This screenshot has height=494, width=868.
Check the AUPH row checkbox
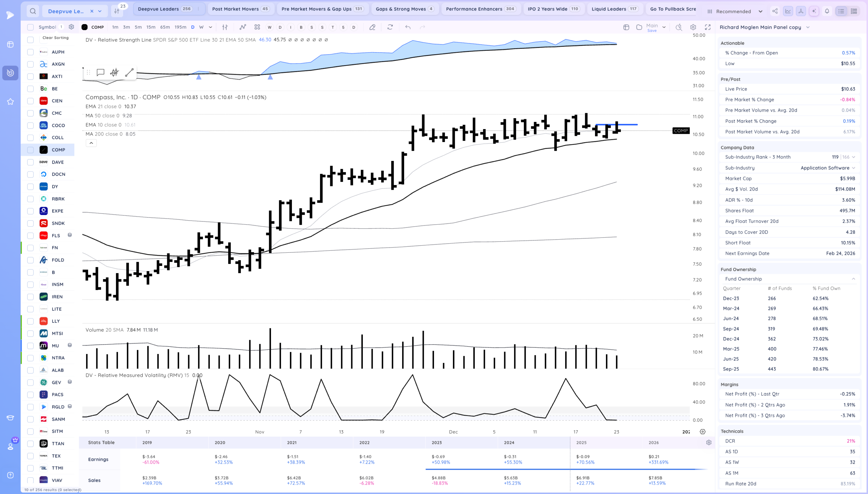click(x=31, y=52)
